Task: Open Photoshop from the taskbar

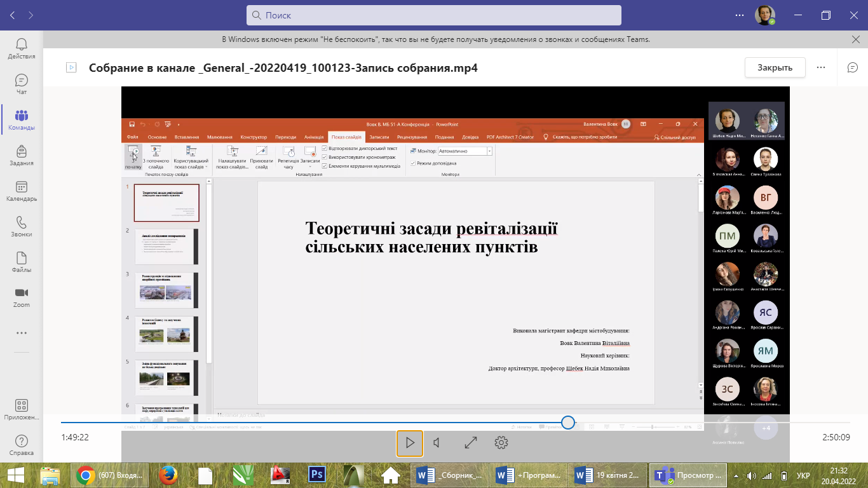Action: [x=316, y=475]
